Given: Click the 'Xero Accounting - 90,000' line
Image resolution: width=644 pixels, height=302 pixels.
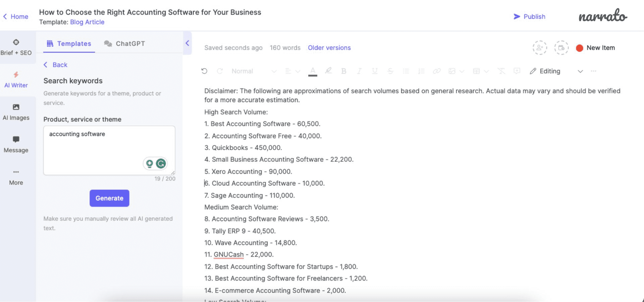Looking at the screenshot, I should point(248,171).
